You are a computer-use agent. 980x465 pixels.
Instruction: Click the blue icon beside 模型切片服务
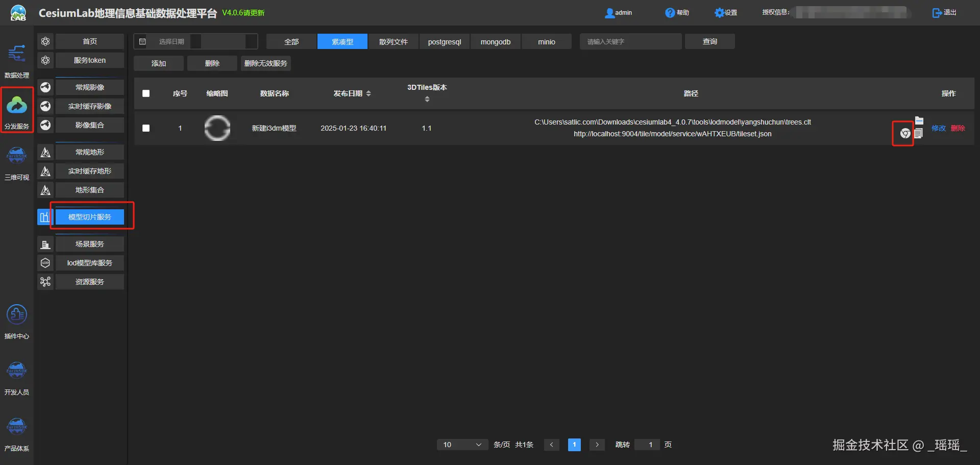click(x=44, y=217)
